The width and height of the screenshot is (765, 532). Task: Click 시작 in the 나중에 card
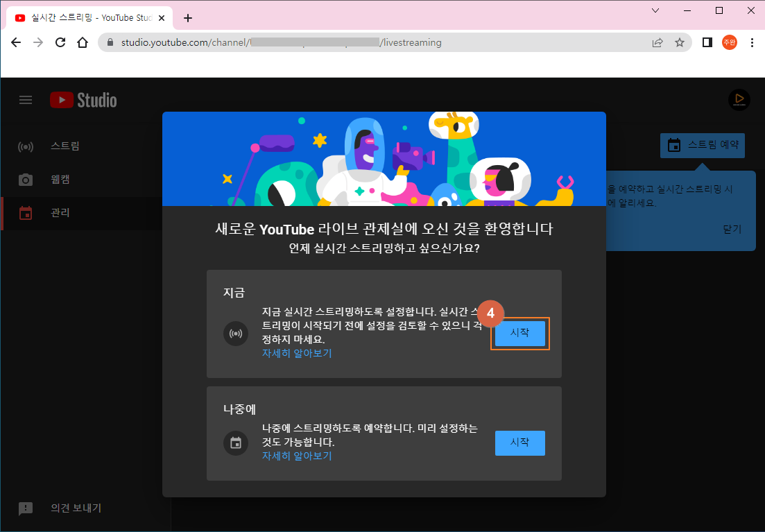click(x=519, y=443)
